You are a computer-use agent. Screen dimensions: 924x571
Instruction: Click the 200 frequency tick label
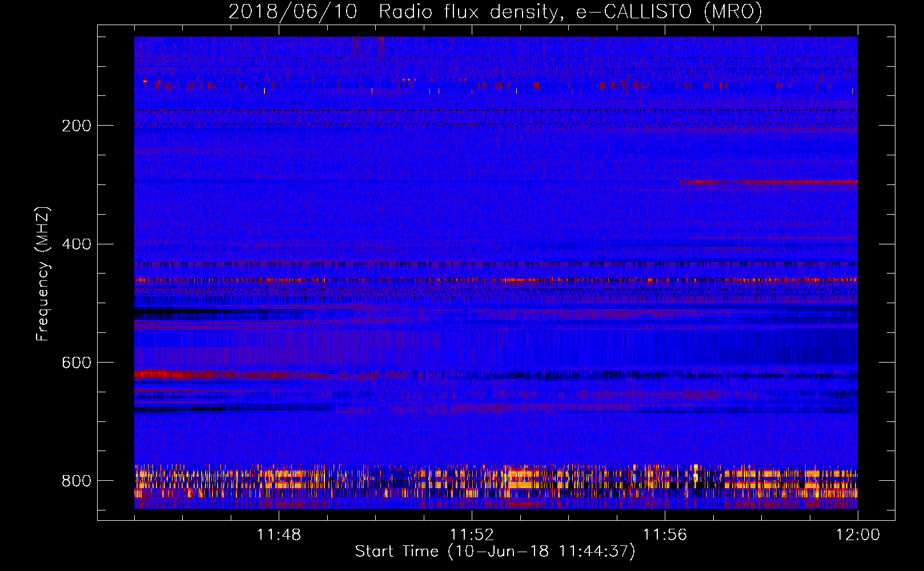(77, 126)
